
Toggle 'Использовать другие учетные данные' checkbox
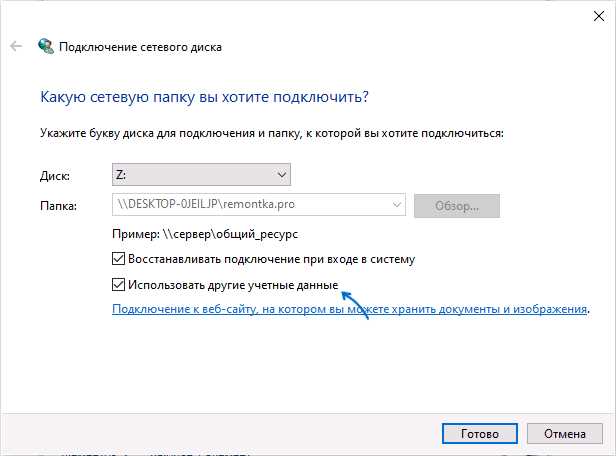coord(118,284)
